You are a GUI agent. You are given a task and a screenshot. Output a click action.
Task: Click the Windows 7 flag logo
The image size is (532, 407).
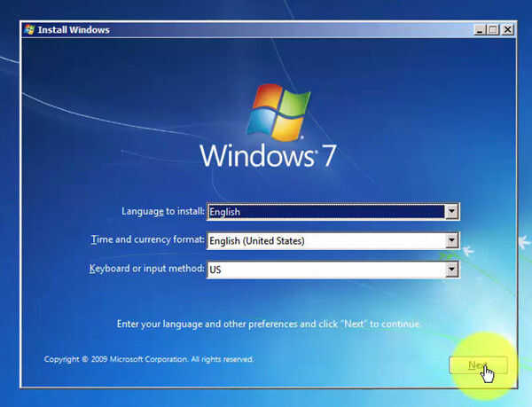click(x=278, y=113)
